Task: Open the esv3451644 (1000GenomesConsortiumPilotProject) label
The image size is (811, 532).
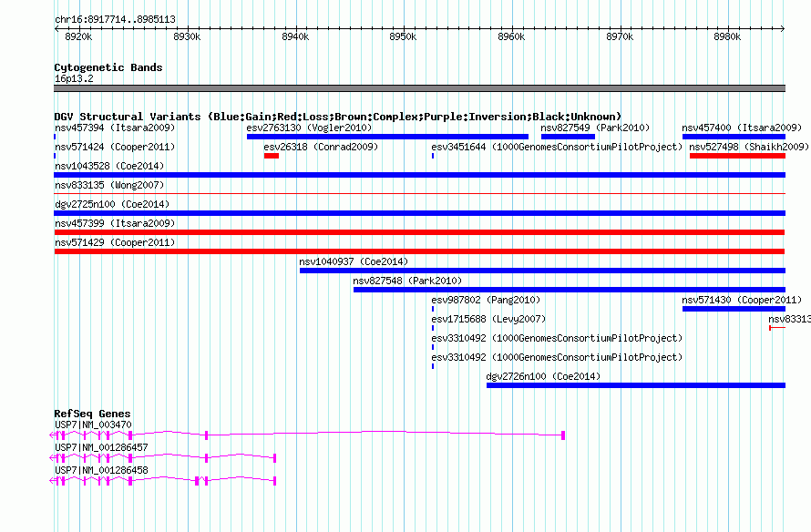Action: [x=557, y=147]
